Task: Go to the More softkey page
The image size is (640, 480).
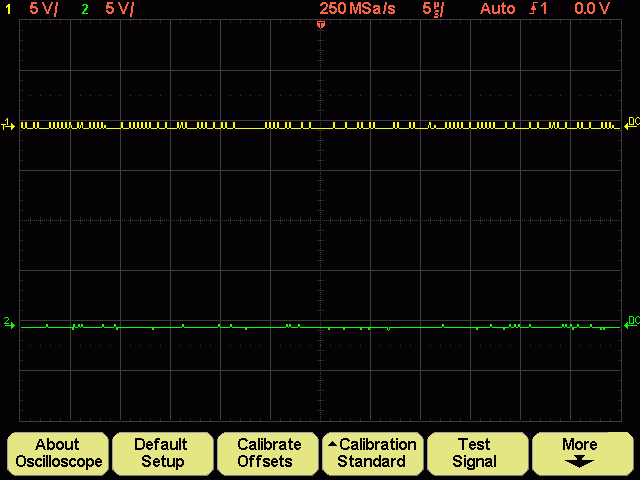Action: point(582,453)
